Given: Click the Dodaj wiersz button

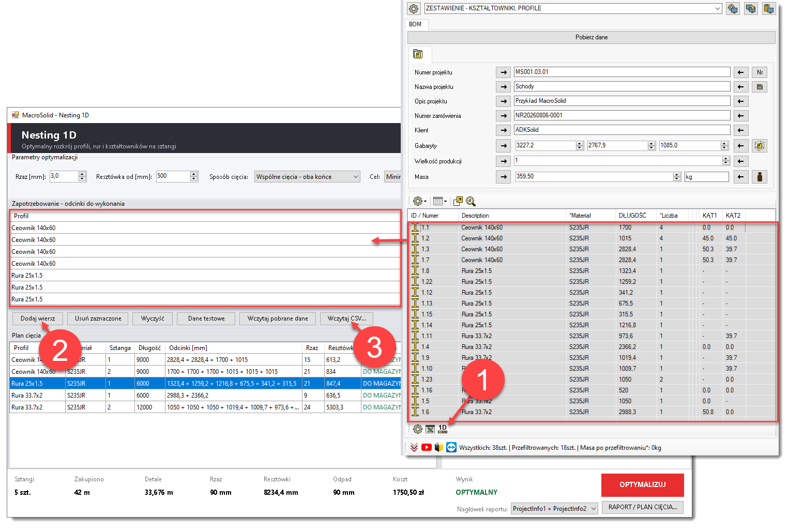Looking at the screenshot, I should [38, 318].
